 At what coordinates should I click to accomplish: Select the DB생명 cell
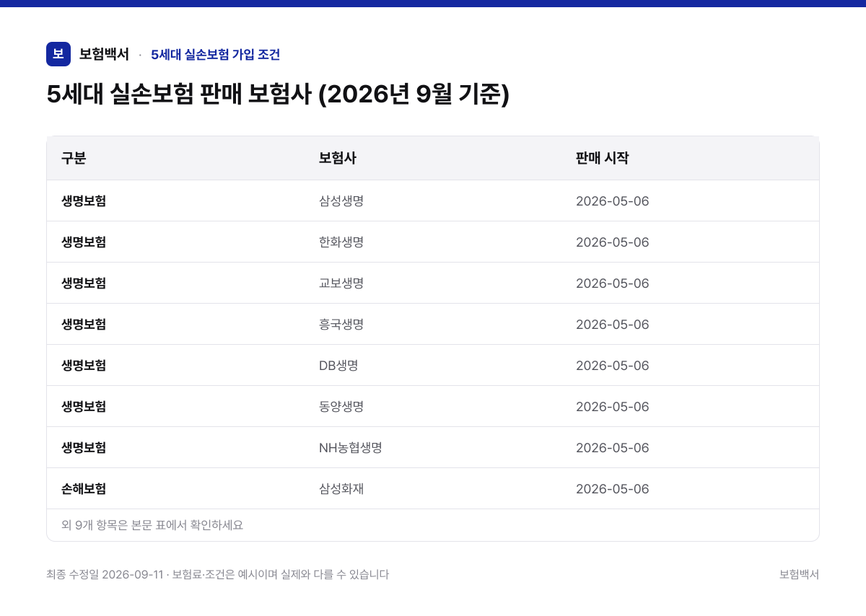(338, 366)
